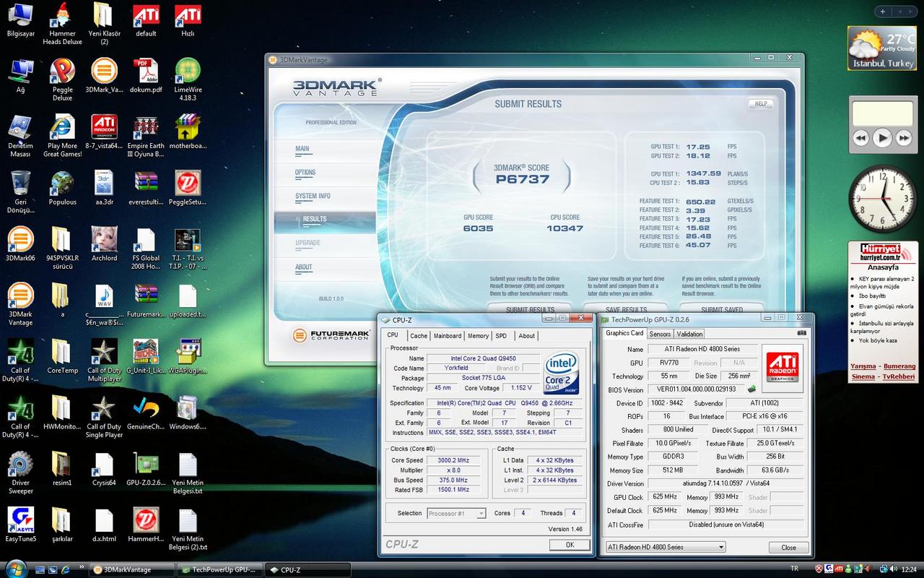
Task: Open the GPU-Z.0.2.6 executable on desktop
Action: (x=146, y=469)
